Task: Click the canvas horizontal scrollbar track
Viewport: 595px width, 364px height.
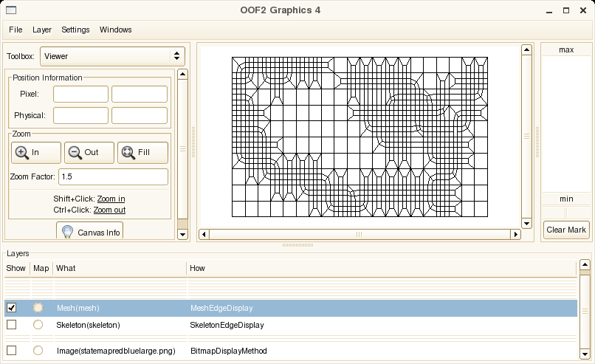Action: click(x=360, y=234)
